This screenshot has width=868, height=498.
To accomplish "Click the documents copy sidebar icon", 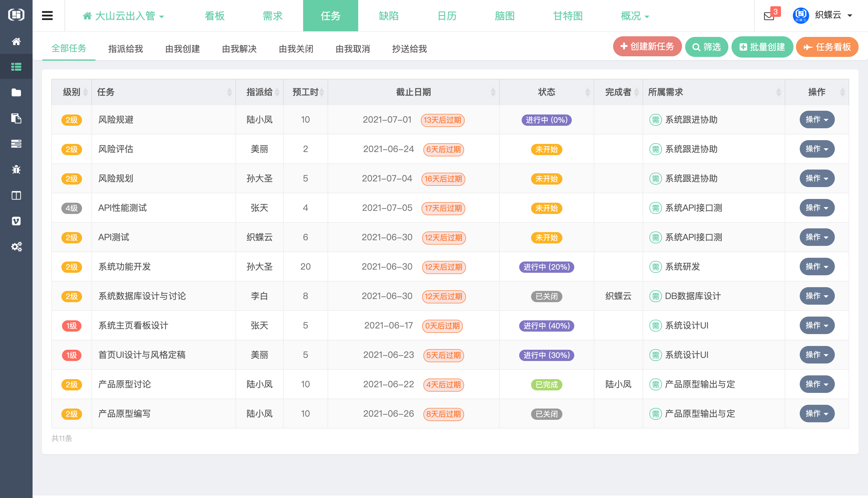I will [x=16, y=118].
